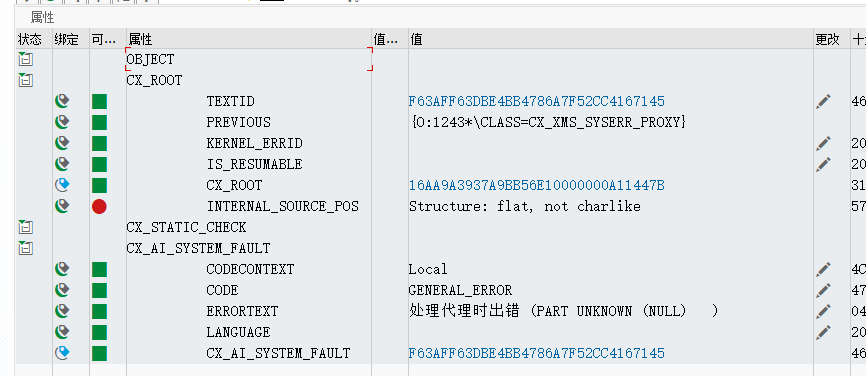
Task: Click binding icon in TEXTID row
Action: (x=62, y=101)
